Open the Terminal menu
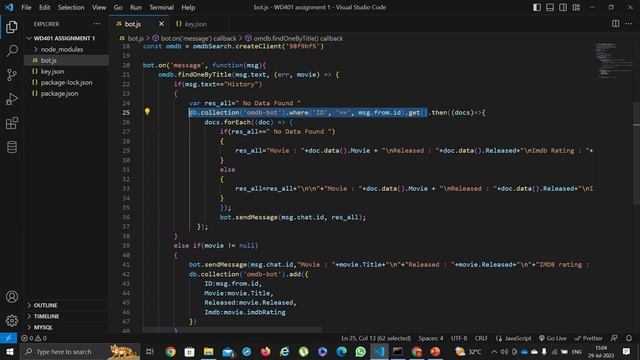Screen dimensions: 640x360 (x=161, y=7)
